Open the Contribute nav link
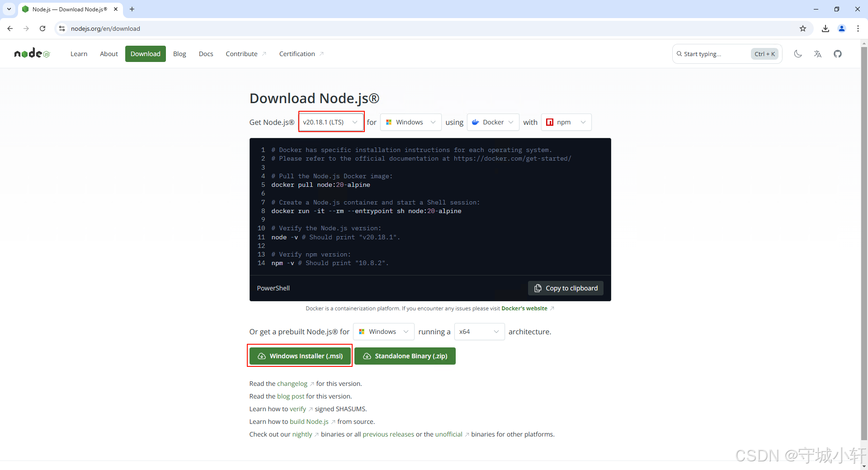The width and height of the screenshot is (868, 470). (x=246, y=54)
